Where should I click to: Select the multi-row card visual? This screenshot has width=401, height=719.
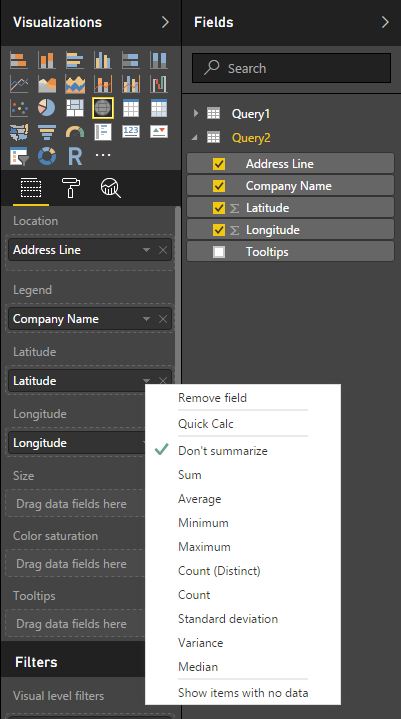point(103,132)
